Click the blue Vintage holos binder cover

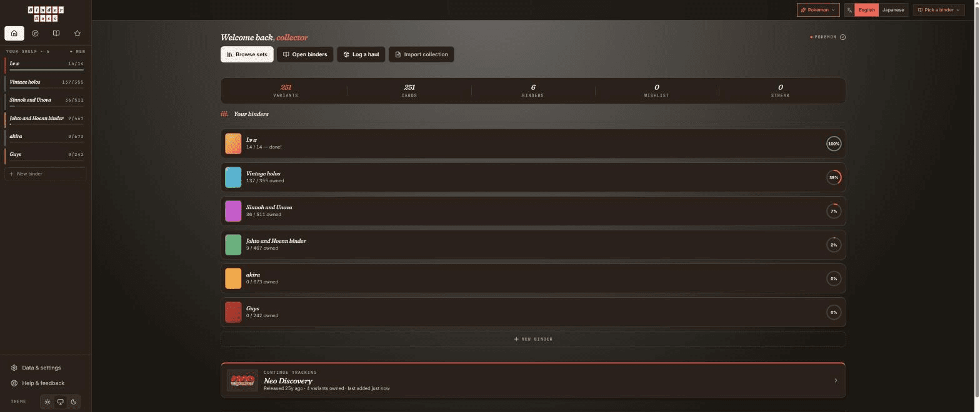[x=233, y=177]
